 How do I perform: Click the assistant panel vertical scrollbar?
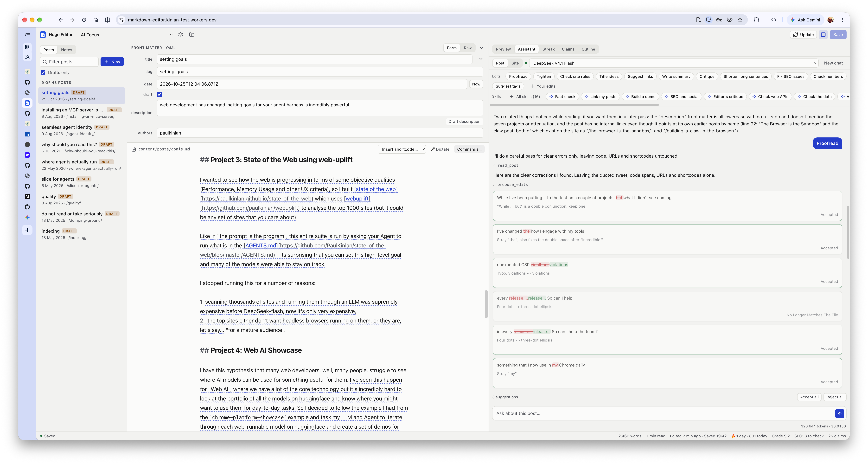[x=848, y=232]
